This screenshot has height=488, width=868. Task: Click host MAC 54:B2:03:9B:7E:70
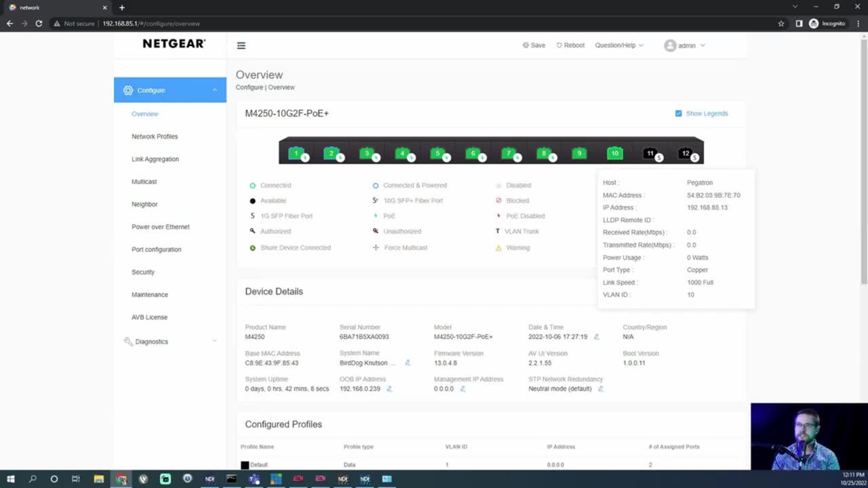click(x=713, y=195)
